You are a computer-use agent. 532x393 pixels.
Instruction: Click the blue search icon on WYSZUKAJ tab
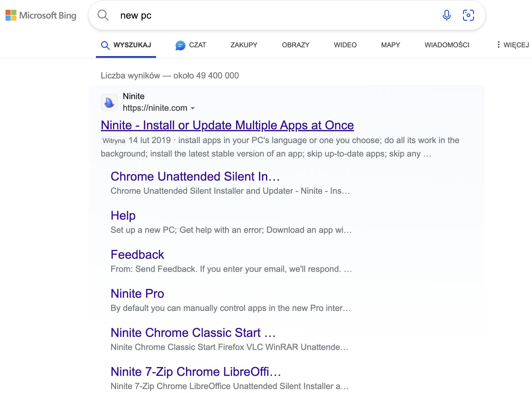point(105,45)
